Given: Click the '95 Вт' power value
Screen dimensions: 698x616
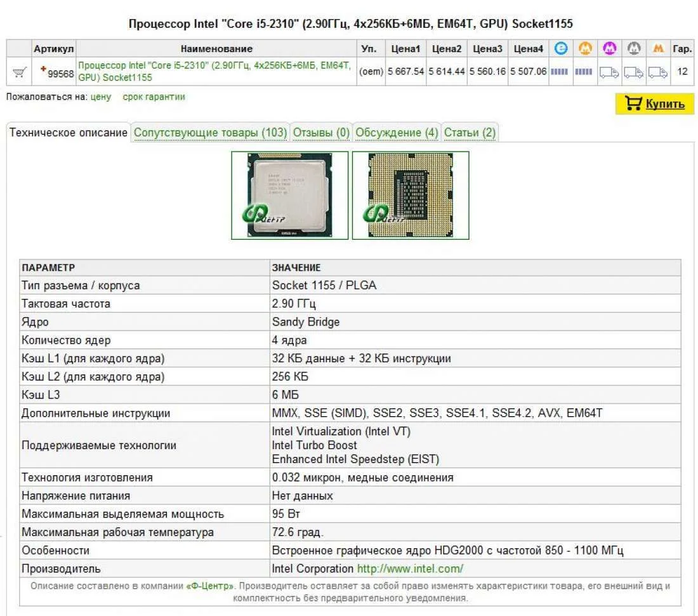Looking at the screenshot, I should (286, 514).
